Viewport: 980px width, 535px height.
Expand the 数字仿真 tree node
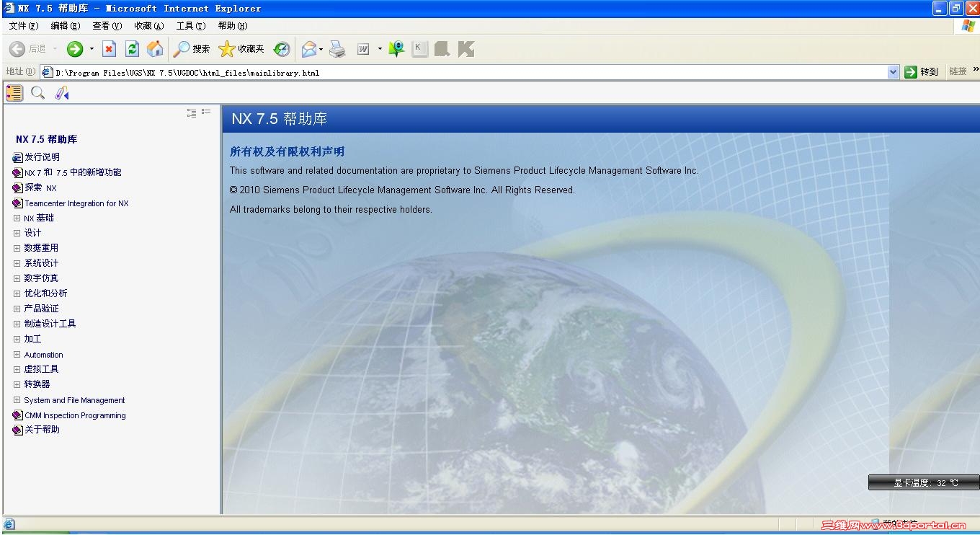click(x=17, y=278)
